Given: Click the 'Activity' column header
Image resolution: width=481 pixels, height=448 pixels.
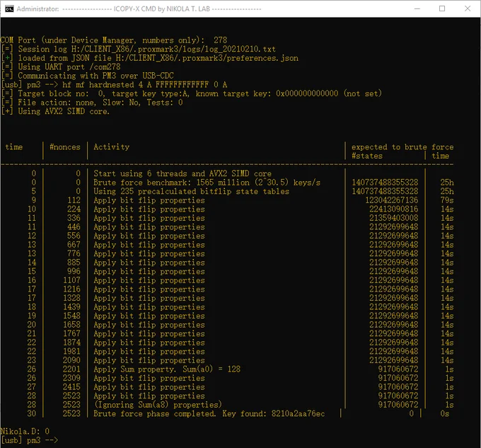Looking at the screenshot, I should (x=112, y=147).
